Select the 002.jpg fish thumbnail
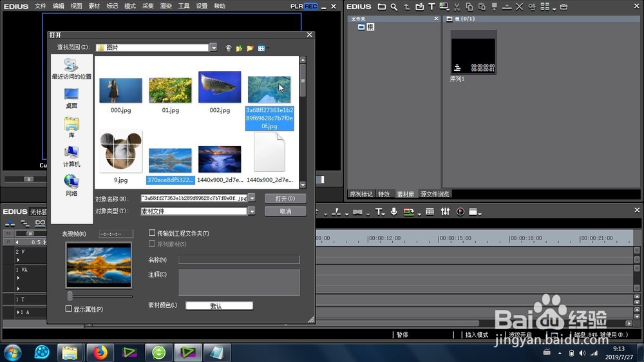Image resolution: width=644 pixels, height=362 pixels. pyautogui.click(x=220, y=87)
